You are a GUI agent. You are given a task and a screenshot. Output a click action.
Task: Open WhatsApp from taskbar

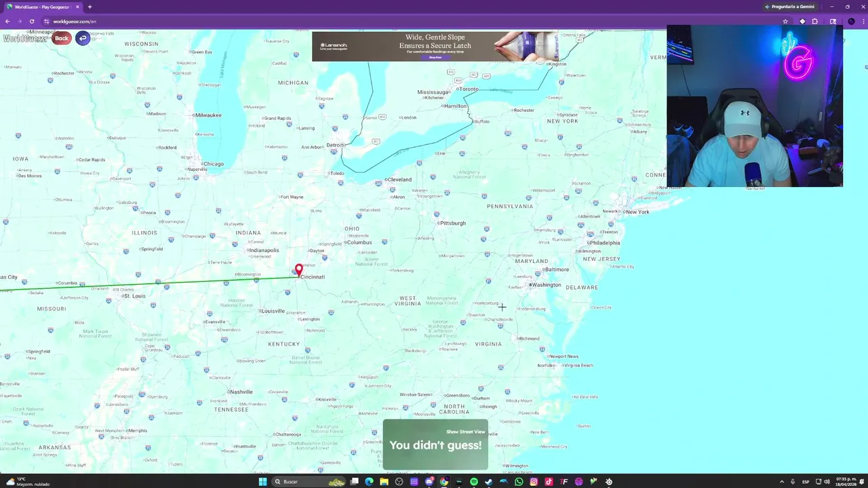coord(519,482)
